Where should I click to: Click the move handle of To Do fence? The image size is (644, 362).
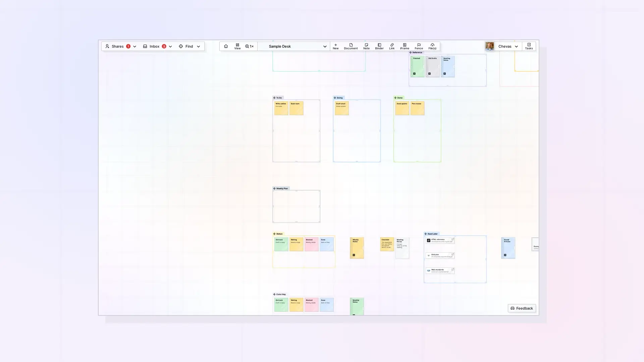(274, 98)
